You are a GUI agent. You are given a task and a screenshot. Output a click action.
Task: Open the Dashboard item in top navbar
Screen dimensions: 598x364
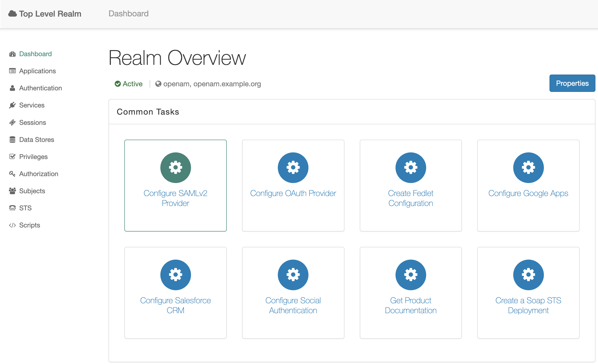tap(128, 14)
